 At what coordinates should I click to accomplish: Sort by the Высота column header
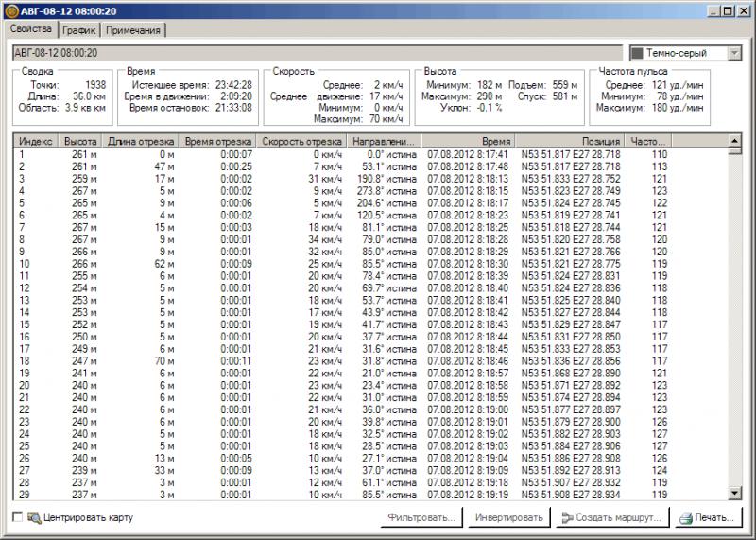(80, 142)
